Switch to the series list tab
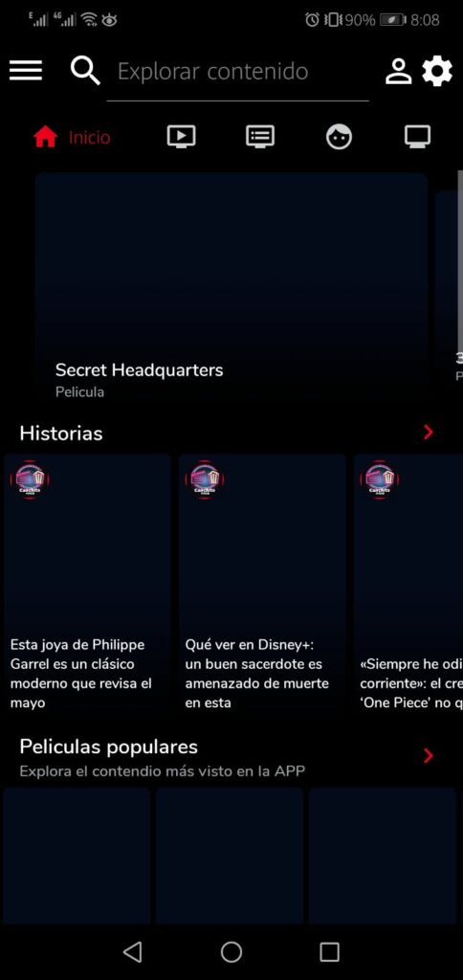 pos(260,136)
